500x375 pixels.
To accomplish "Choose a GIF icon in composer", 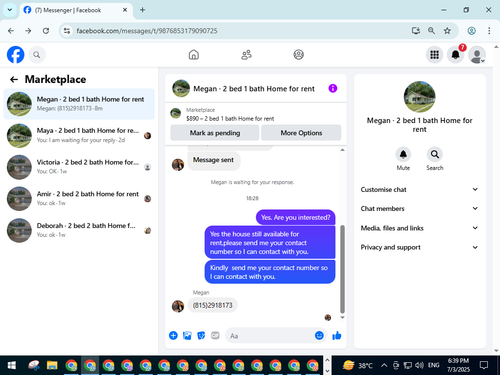I will (215, 336).
